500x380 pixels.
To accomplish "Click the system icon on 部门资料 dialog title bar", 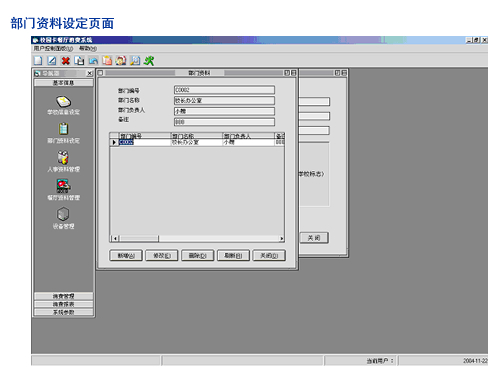I will [100, 73].
